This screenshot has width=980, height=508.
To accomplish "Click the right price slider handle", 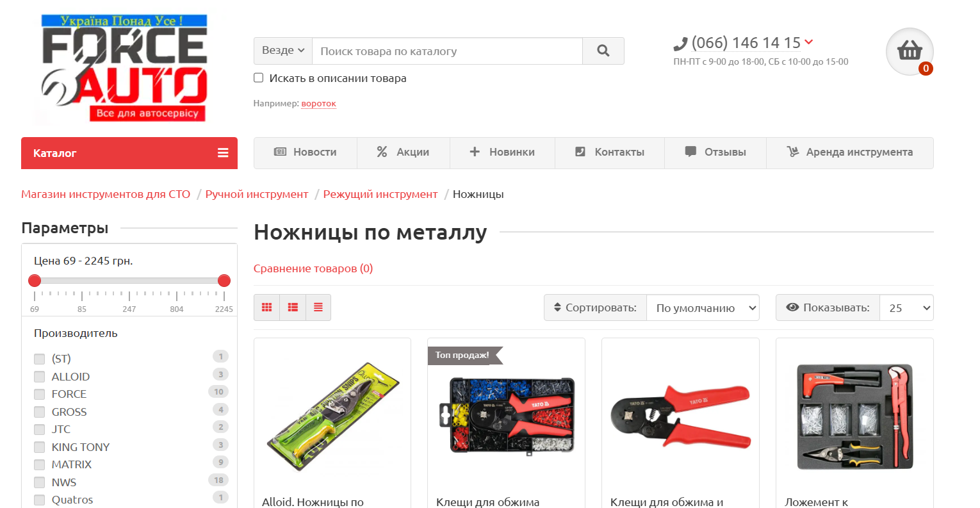I will pyautogui.click(x=224, y=281).
